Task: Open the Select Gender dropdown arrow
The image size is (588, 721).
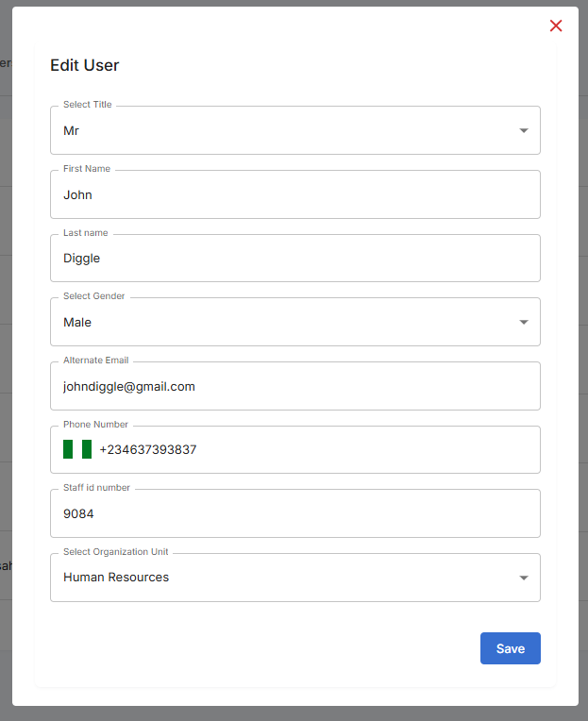Action: pos(524,322)
